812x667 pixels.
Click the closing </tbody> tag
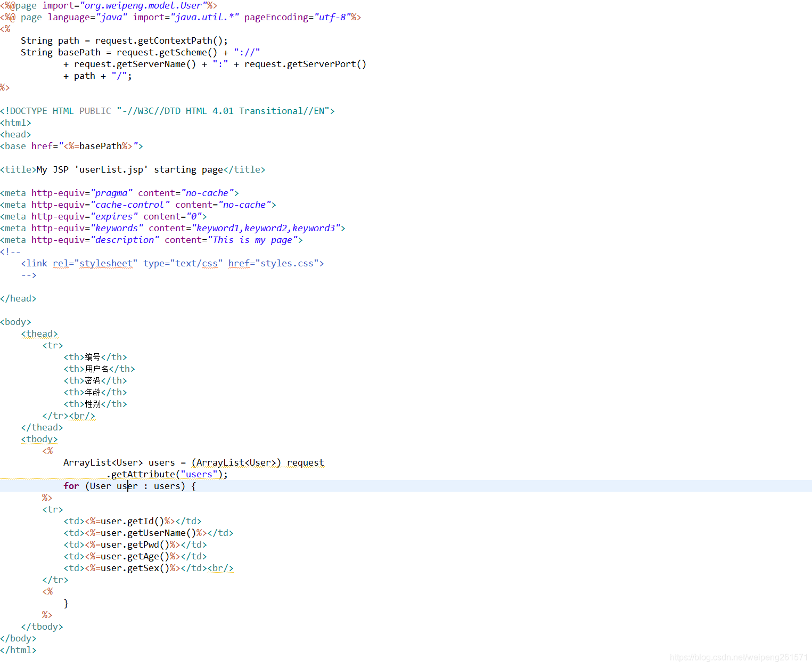coord(42,627)
